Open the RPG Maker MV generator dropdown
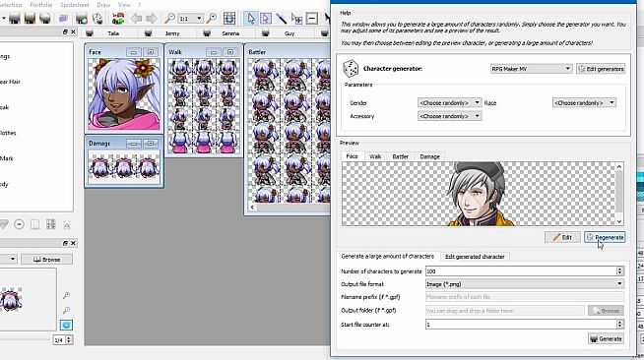 tap(531, 69)
